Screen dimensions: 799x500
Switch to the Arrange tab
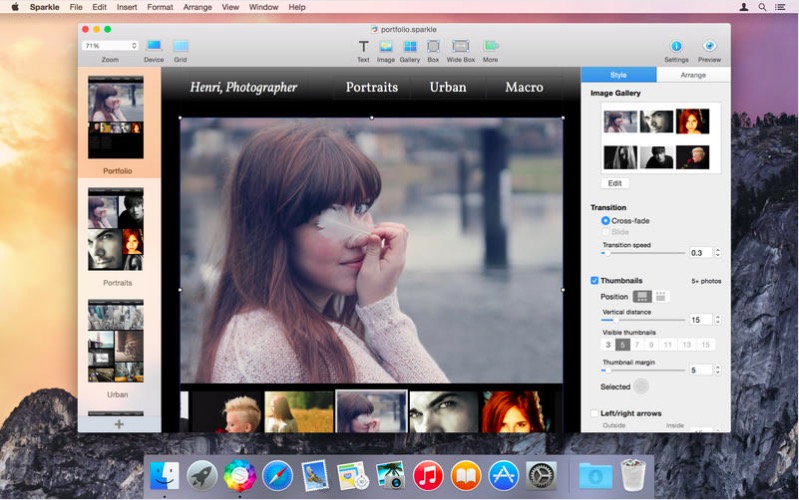click(x=693, y=75)
